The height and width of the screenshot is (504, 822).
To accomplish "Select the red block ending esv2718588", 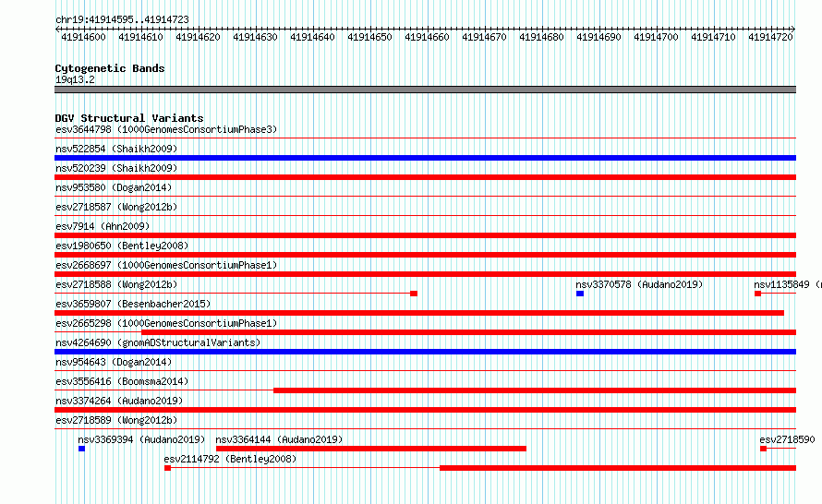I will [414, 294].
